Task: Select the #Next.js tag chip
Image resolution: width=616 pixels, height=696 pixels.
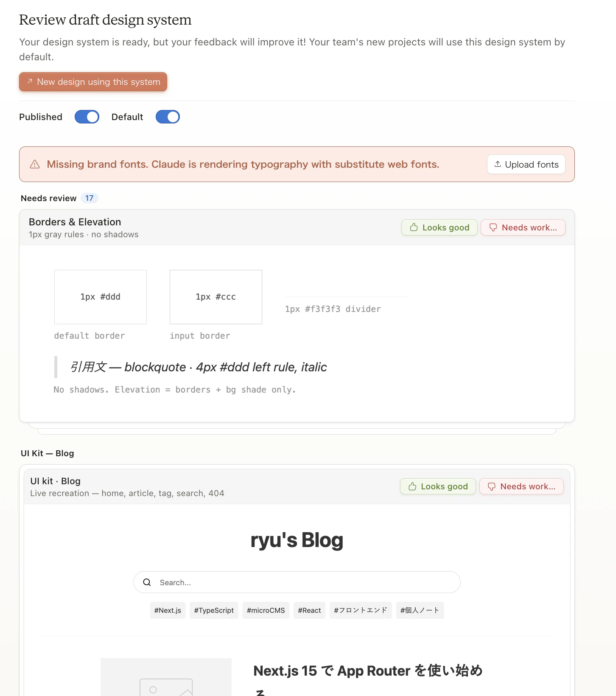Action: point(167,610)
